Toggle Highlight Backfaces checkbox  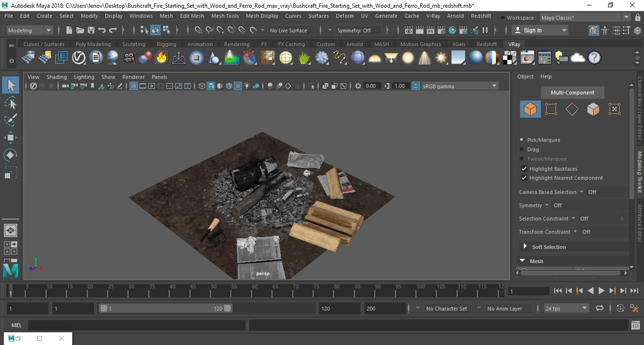(x=524, y=168)
